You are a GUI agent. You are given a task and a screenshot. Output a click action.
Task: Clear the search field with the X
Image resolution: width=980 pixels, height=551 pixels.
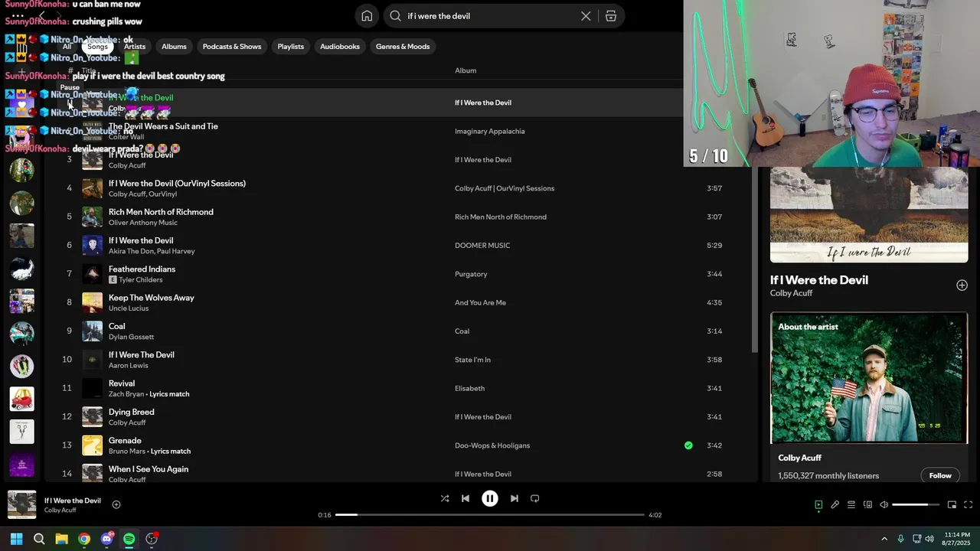[586, 15]
